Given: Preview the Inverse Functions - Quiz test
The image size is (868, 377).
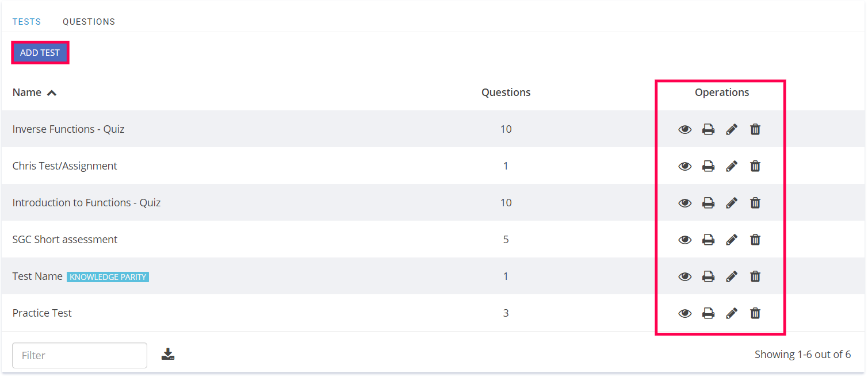Looking at the screenshot, I should click(x=685, y=129).
